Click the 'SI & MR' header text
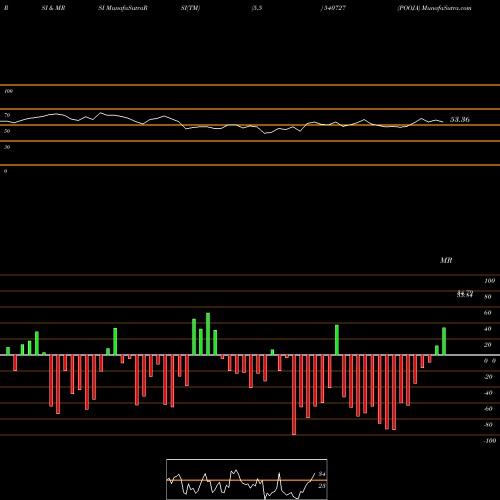Image resolution: width=500 pixels, height=500 pixels. coord(53,8)
